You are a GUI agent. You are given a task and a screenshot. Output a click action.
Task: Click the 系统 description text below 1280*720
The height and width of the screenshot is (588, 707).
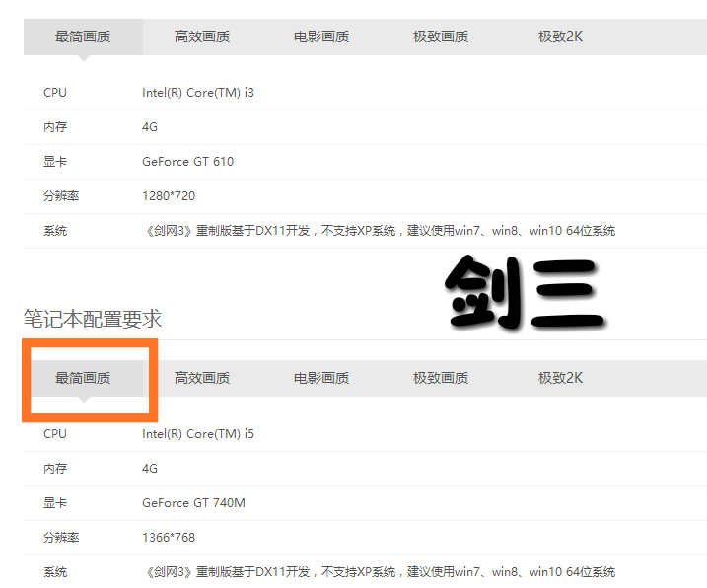click(380, 231)
